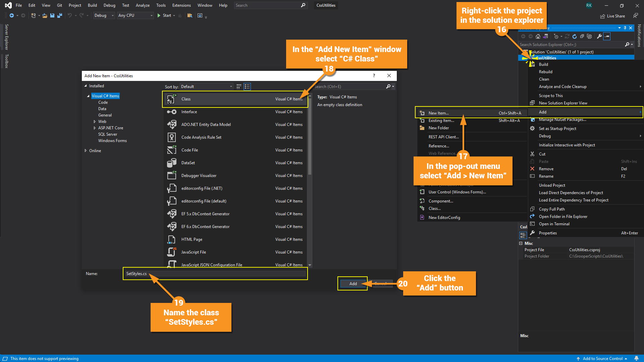
Task: Click the Collapse All icon in Solution Explorer
Action: [x=582, y=36]
